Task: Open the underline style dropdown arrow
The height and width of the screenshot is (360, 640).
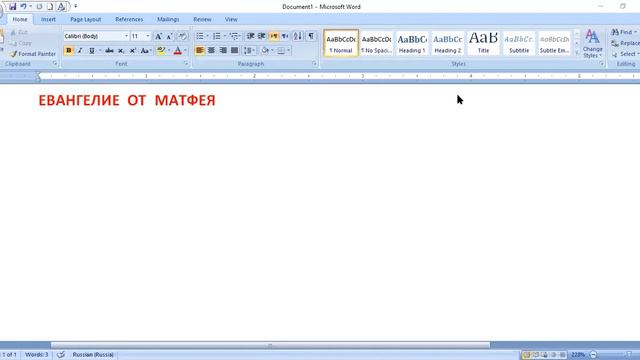Action: tap(99, 51)
